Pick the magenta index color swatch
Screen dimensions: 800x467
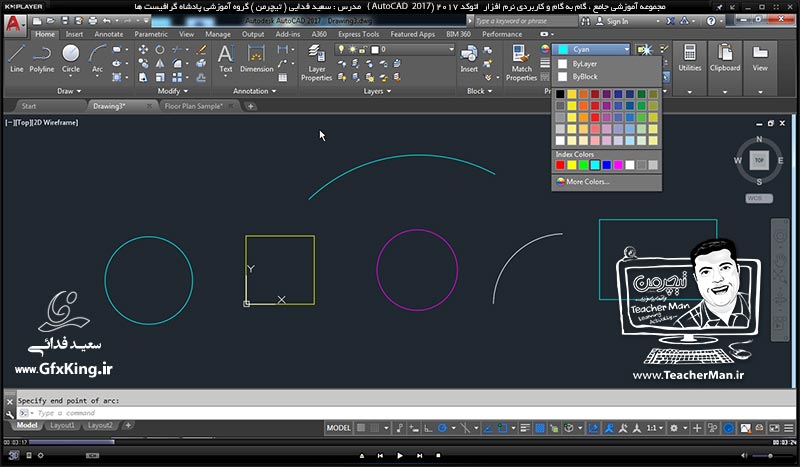tap(618, 165)
